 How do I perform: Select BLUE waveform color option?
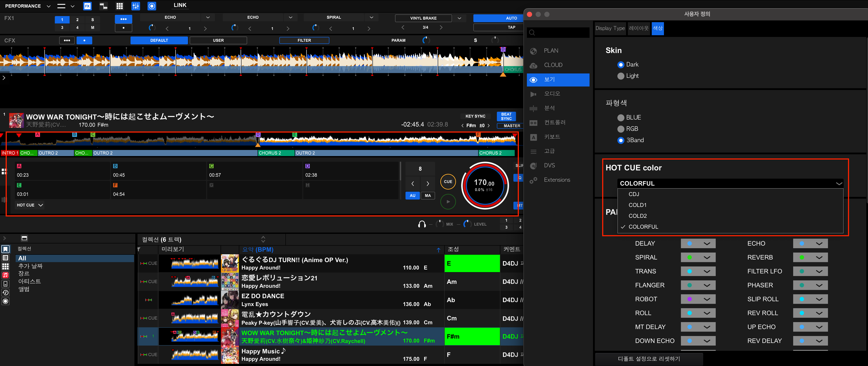point(621,118)
